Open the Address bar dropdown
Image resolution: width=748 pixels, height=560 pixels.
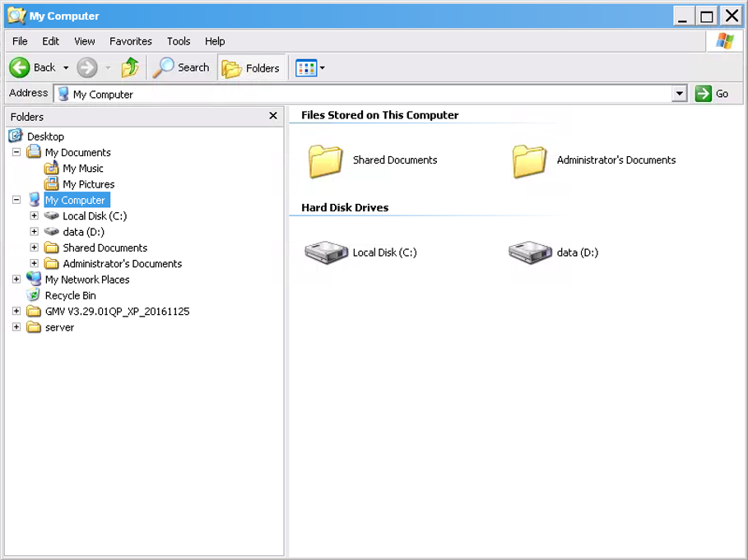(x=680, y=94)
